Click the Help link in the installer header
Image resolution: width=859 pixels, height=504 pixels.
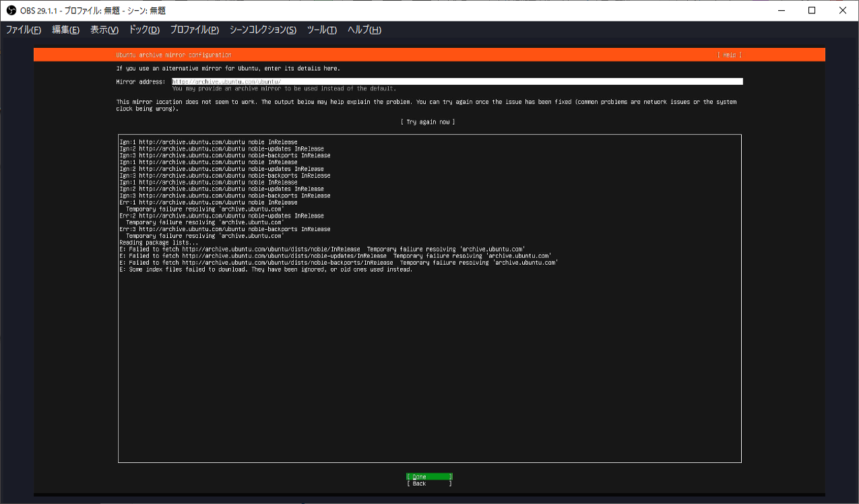[730, 55]
